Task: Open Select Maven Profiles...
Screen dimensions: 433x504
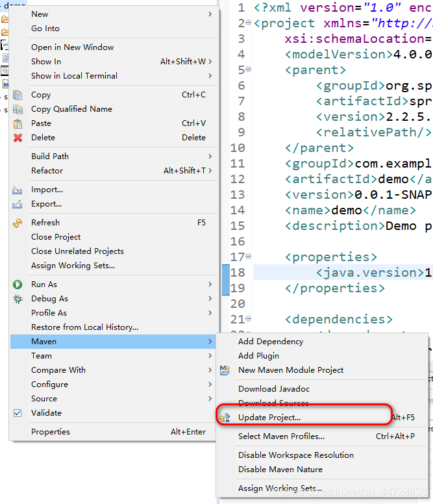Action: pyautogui.click(x=322, y=436)
